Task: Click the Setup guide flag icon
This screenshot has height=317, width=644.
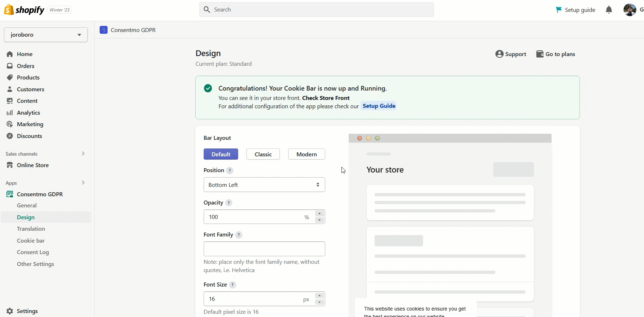Action: coord(559,10)
